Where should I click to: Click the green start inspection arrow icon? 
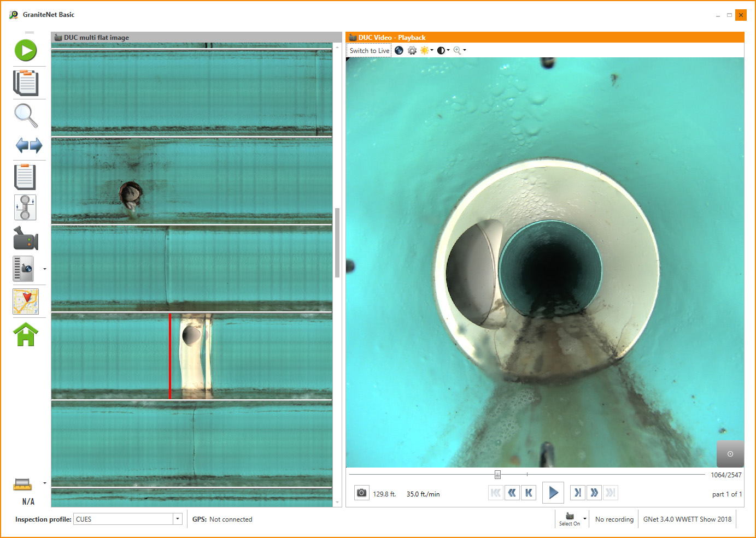[26, 51]
